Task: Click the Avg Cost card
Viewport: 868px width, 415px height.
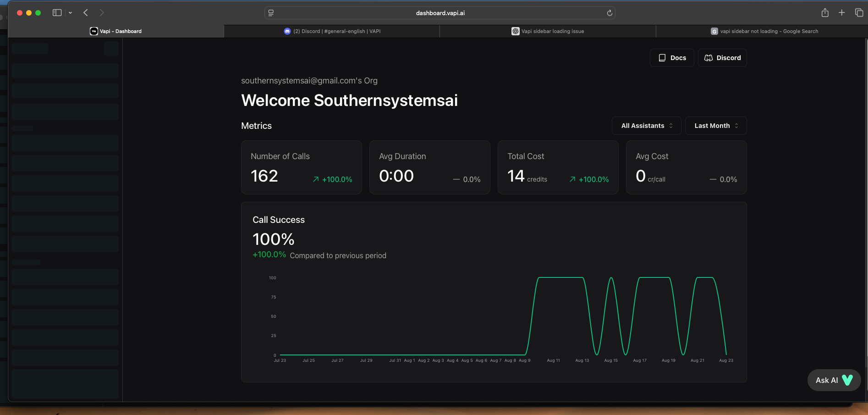Action: (687, 167)
